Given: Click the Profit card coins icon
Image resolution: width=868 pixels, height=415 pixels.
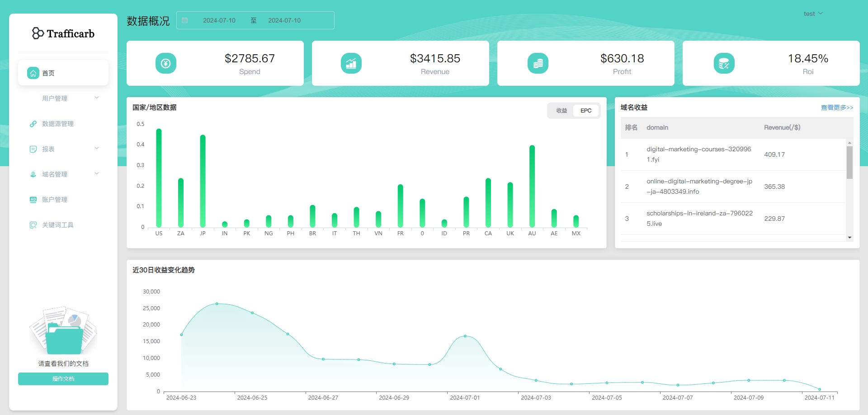Looking at the screenshot, I should (538, 63).
